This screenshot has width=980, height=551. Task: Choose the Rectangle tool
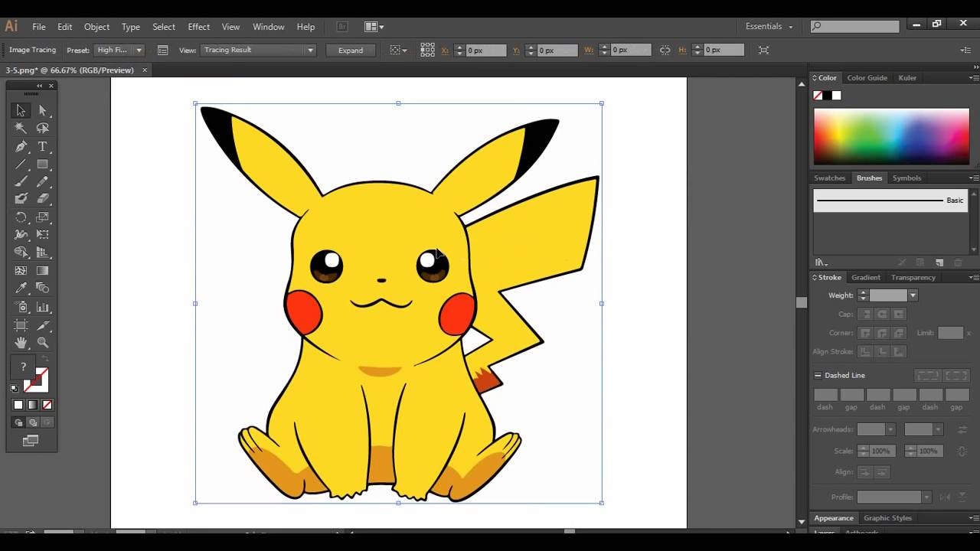pyautogui.click(x=43, y=164)
